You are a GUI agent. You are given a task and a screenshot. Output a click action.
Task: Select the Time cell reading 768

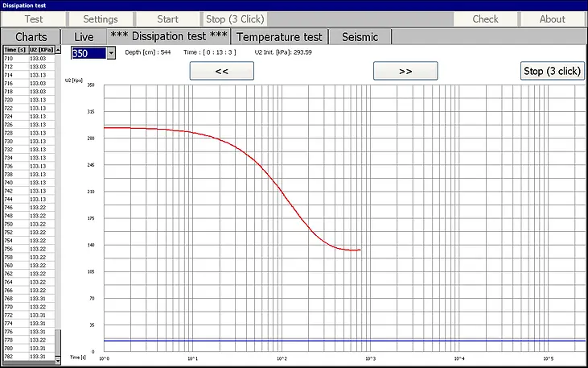point(16,299)
